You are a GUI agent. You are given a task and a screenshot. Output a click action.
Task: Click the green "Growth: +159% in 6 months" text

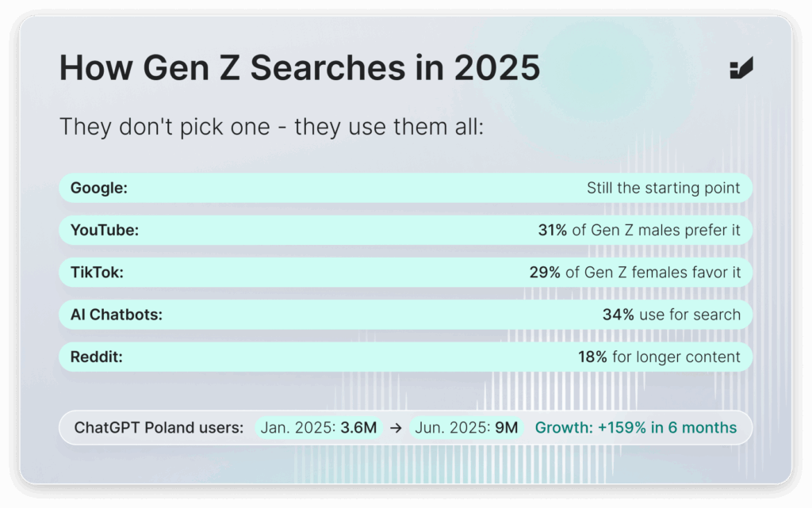pyautogui.click(x=636, y=428)
